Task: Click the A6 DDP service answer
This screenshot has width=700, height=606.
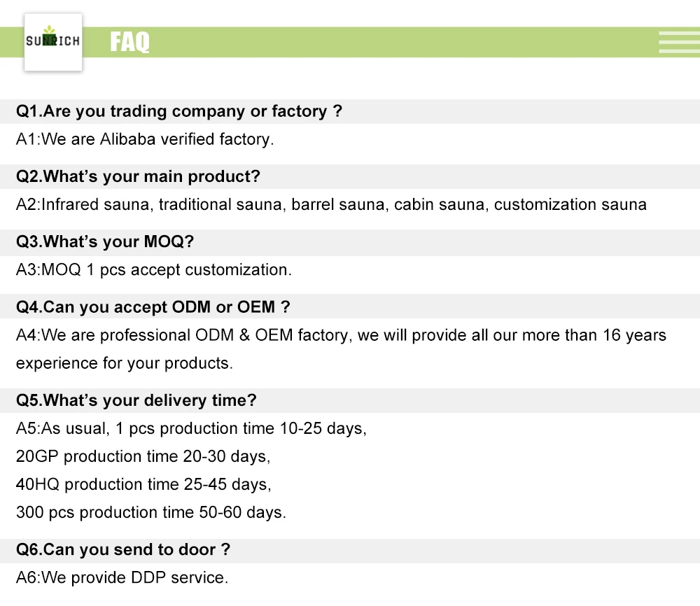Action: pyautogui.click(x=122, y=578)
